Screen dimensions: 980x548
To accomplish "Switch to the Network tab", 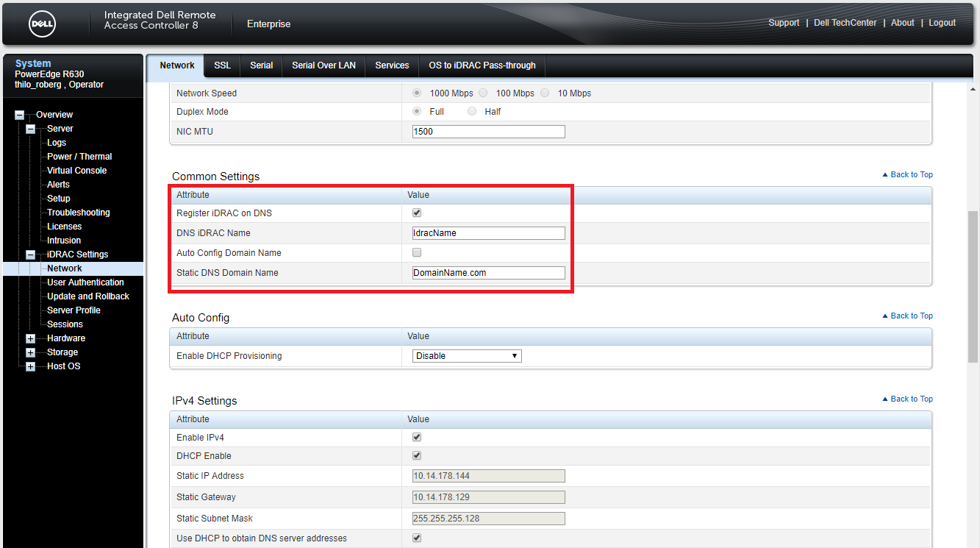I will click(177, 65).
